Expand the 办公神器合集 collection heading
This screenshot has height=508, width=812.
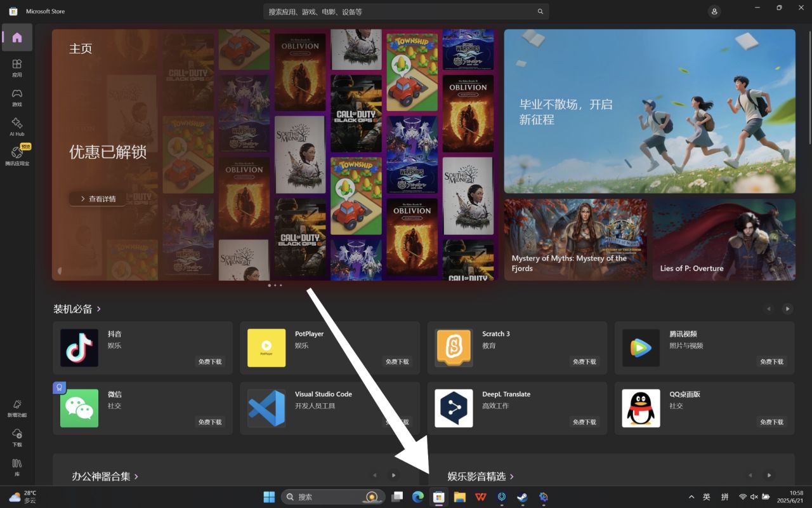point(105,476)
